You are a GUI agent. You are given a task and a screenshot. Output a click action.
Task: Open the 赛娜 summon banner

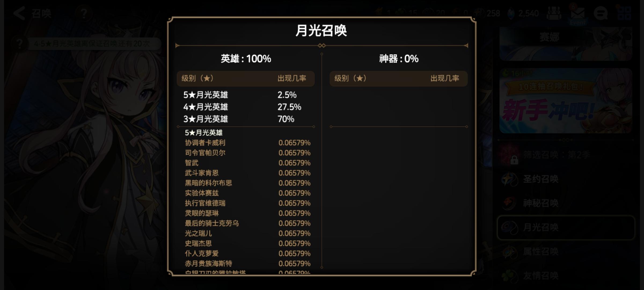click(x=566, y=43)
